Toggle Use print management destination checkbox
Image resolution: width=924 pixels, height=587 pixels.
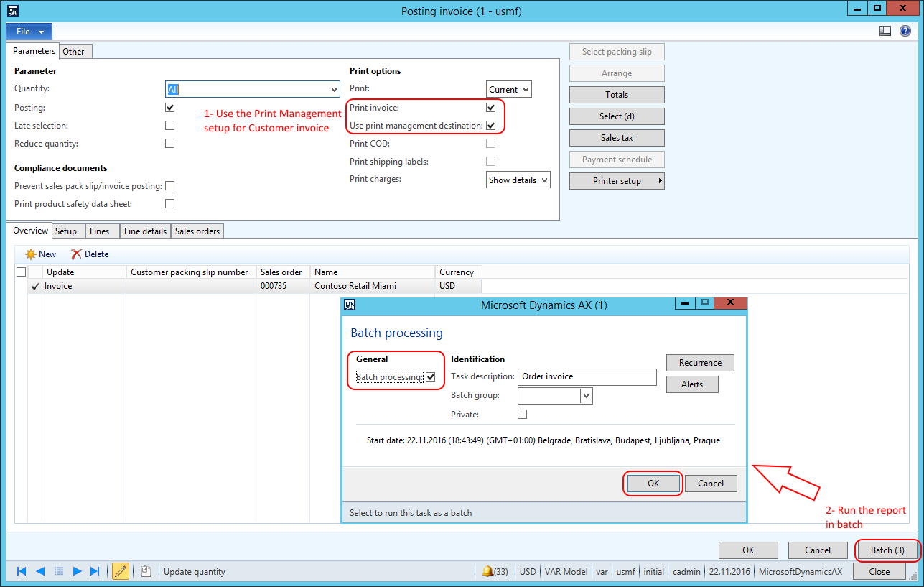[x=490, y=126]
